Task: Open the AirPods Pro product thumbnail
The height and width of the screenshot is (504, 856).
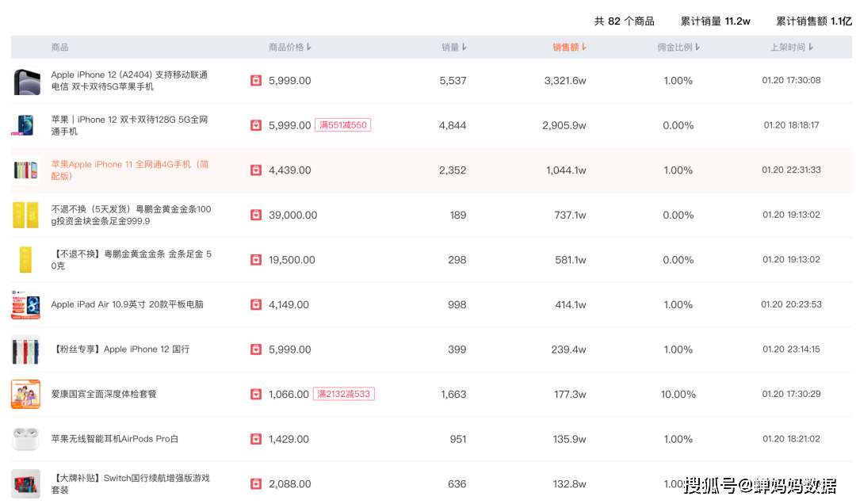Action: (25, 439)
